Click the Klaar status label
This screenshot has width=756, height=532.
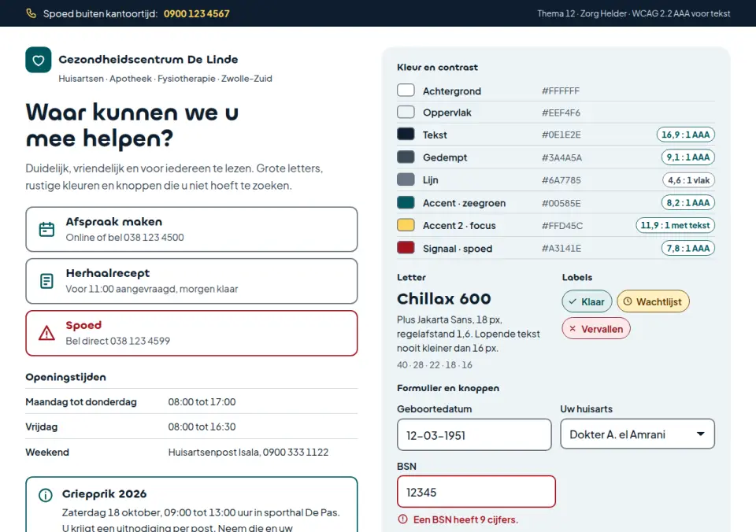click(x=587, y=301)
